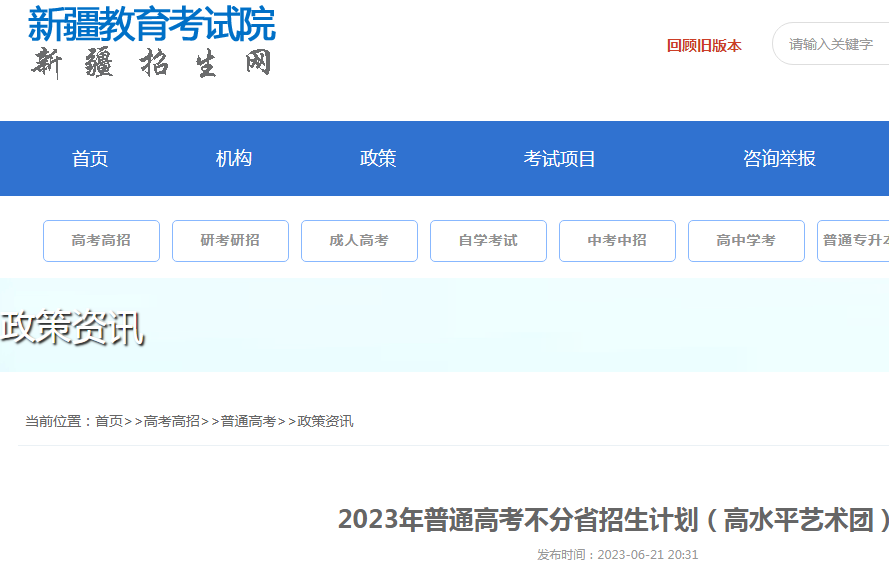Select the 成人高考 category button
The width and height of the screenshot is (889, 570).
click(359, 241)
